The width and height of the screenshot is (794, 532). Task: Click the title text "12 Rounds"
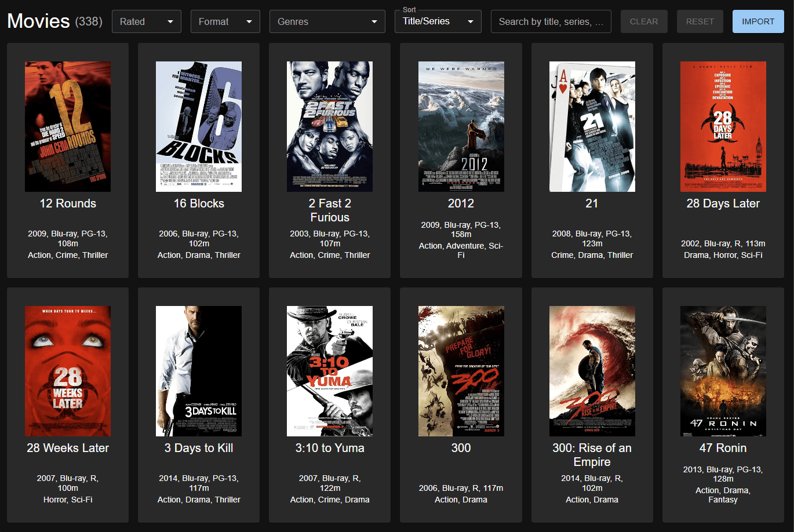(68, 203)
